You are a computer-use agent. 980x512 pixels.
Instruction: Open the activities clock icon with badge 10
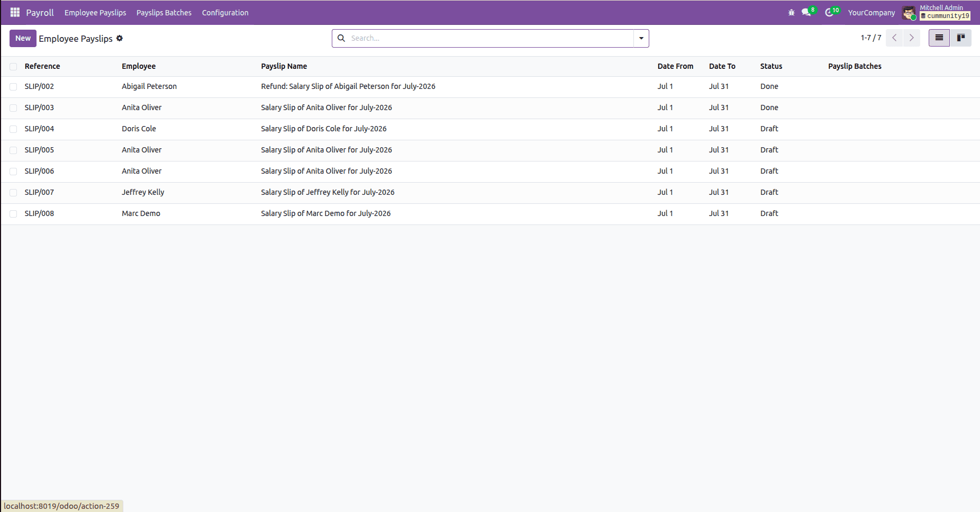[829, 12]
